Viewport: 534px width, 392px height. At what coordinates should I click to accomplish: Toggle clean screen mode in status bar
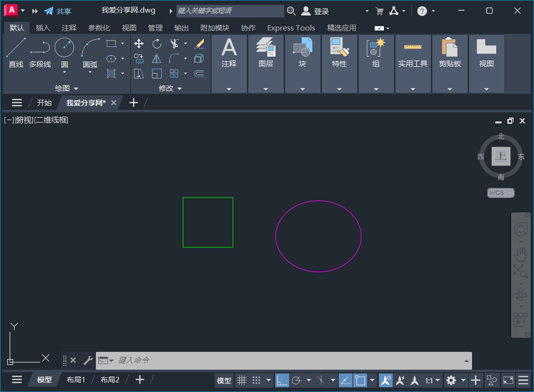click(508, 380)
